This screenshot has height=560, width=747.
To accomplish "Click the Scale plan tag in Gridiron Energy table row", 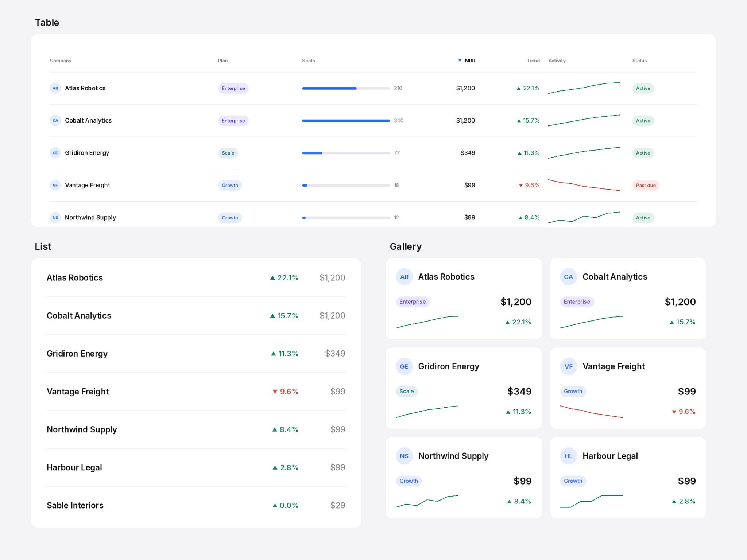I will click(228, 153).
